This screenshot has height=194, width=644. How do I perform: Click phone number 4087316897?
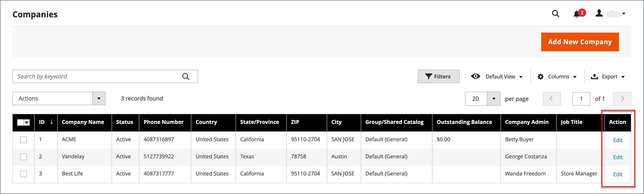coord(158,139)
